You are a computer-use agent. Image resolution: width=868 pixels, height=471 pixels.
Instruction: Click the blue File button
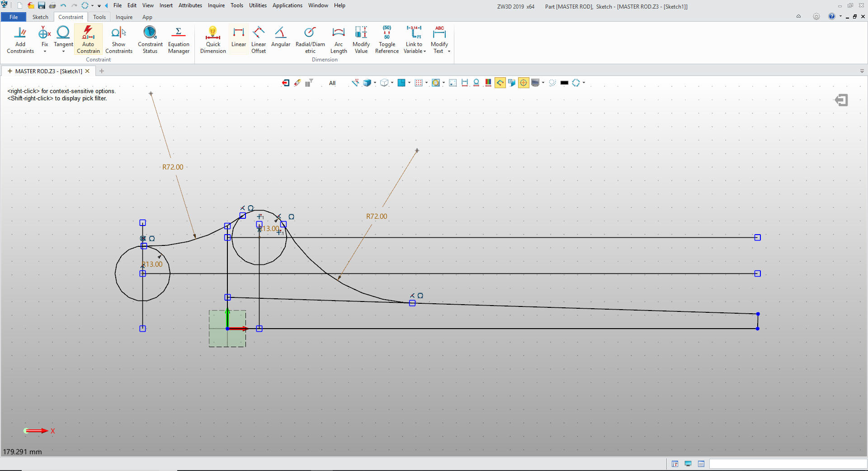tap(14, 17)
